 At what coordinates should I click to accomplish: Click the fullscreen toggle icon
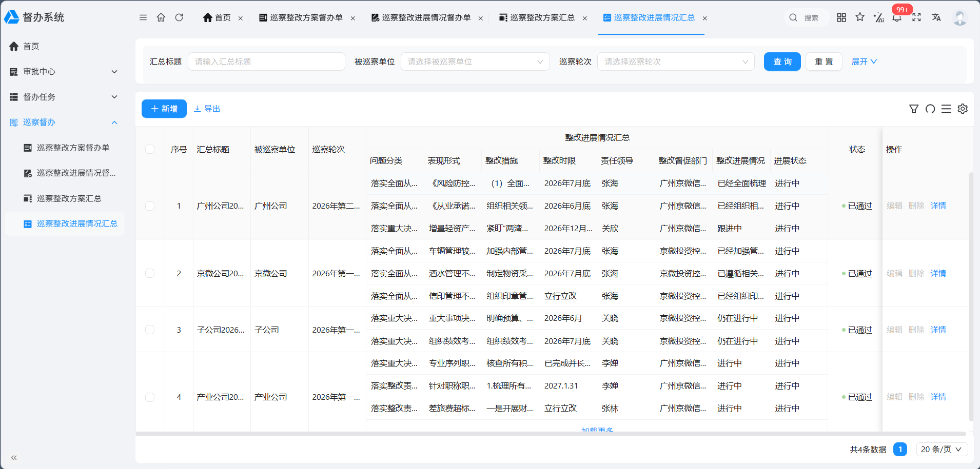click(x=916, y=17)
